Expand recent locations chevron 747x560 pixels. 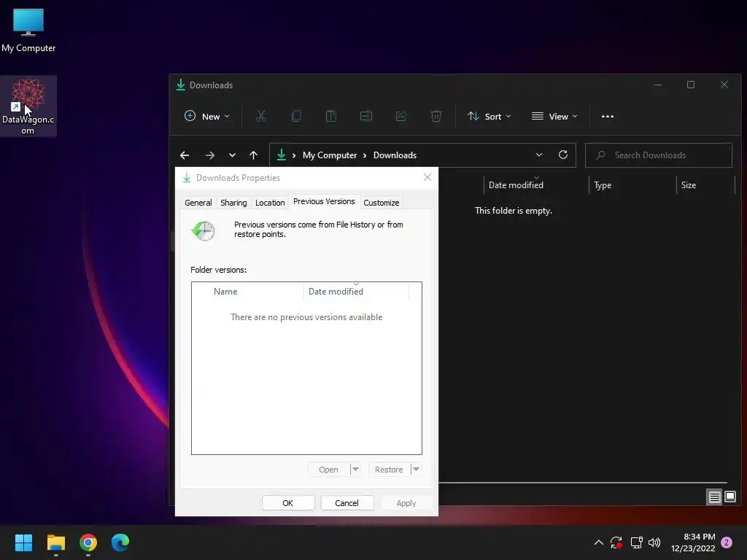tap(232, 155)
